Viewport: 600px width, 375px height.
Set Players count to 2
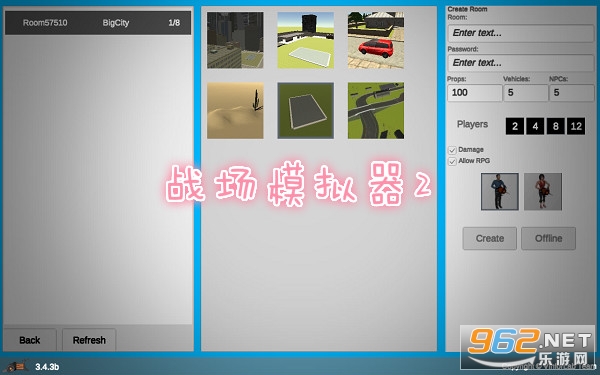point(515,126)
